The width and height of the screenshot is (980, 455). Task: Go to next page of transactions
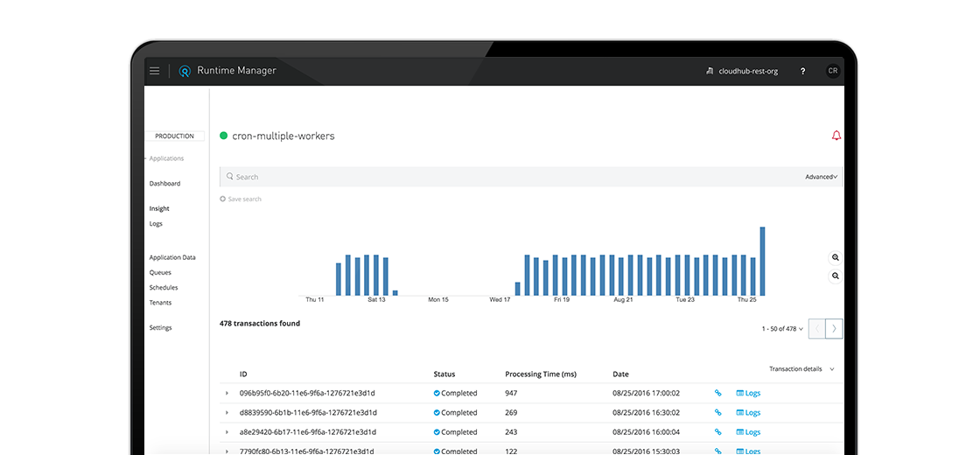click(x=835, y=329)
